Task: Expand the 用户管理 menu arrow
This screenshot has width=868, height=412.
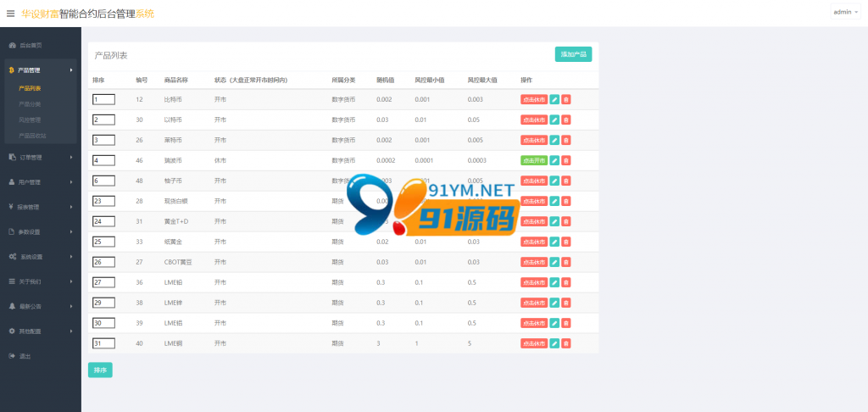Action: [x=71, y=182]
